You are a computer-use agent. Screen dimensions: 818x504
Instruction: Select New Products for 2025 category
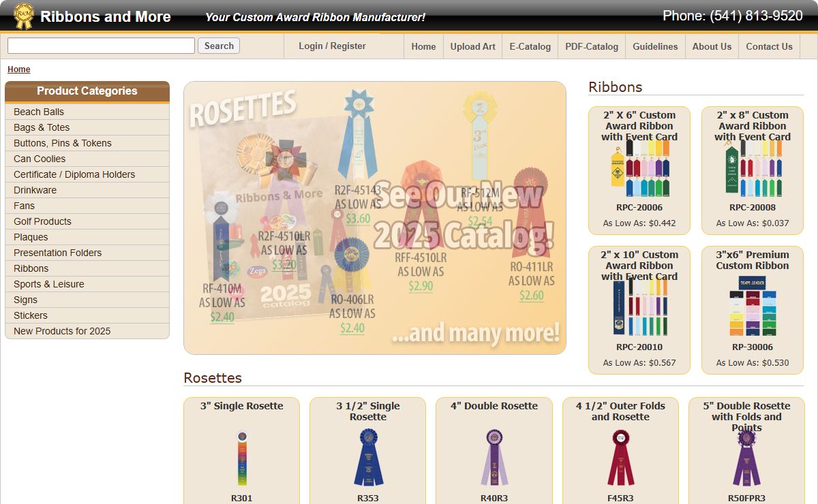pyautogui.click(x=87, y=331)
